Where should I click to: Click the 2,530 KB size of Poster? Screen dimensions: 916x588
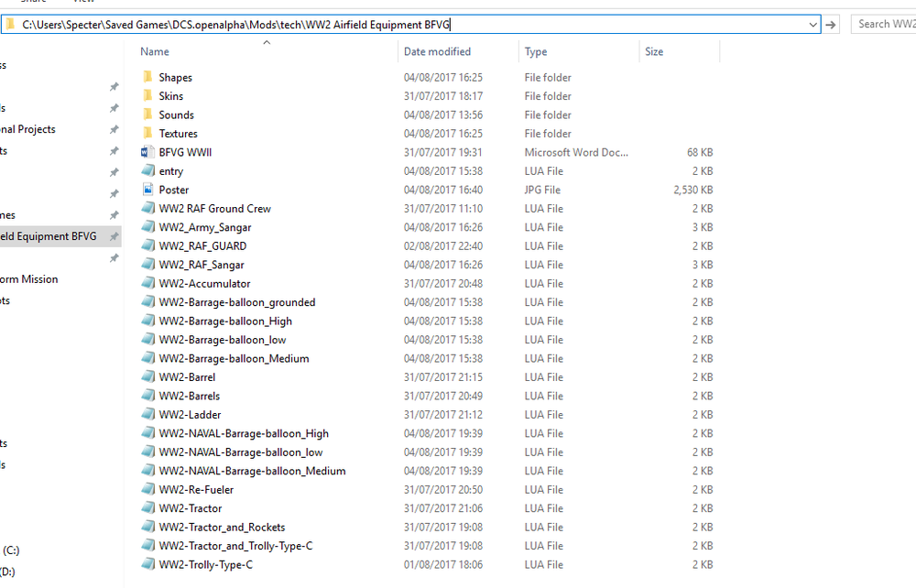tap(692, 190)
